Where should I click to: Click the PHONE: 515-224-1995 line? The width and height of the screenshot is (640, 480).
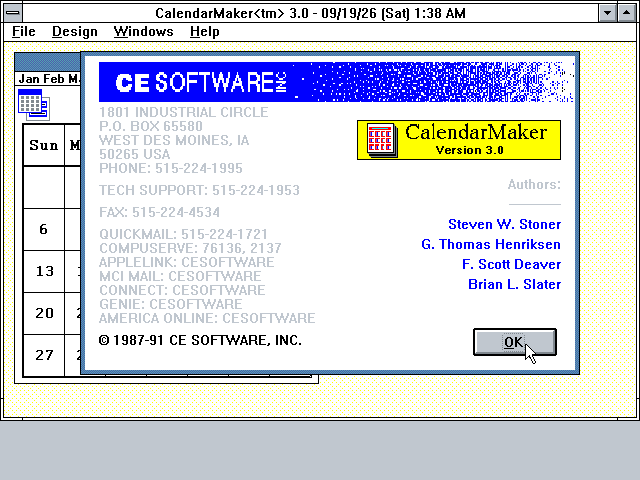pyautogui.click(x=171, y=168)
